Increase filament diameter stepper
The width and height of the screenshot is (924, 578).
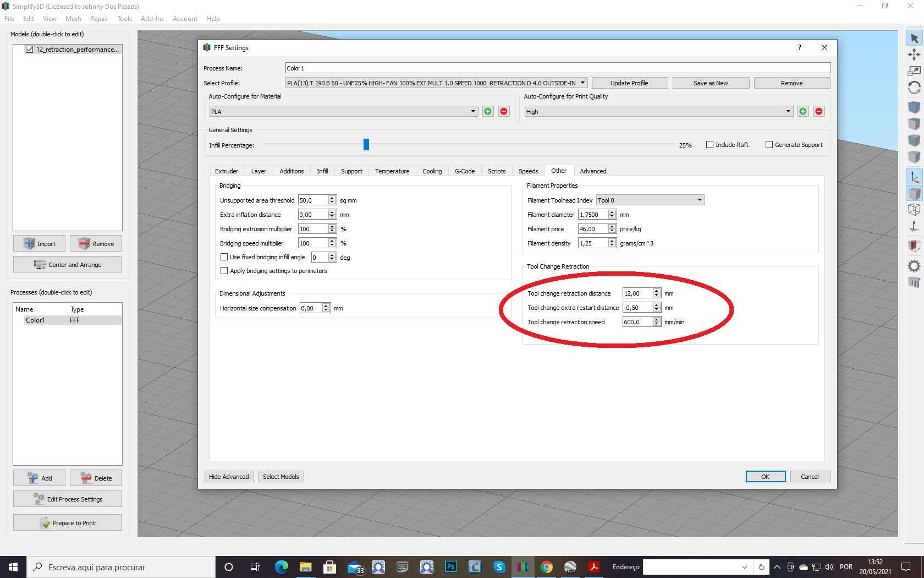[612, 212]
